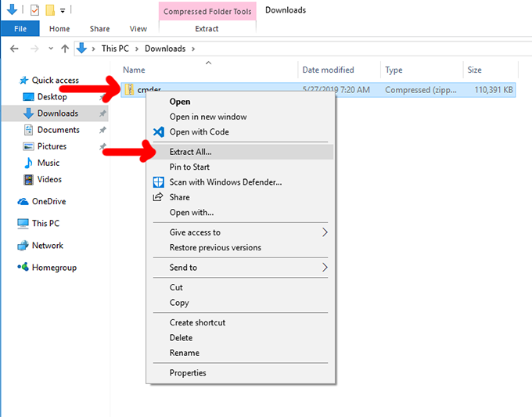This screenshot has width=532, height=417.
Task: Click the pin icon beside Documents
Action: [x=102, y=130]
